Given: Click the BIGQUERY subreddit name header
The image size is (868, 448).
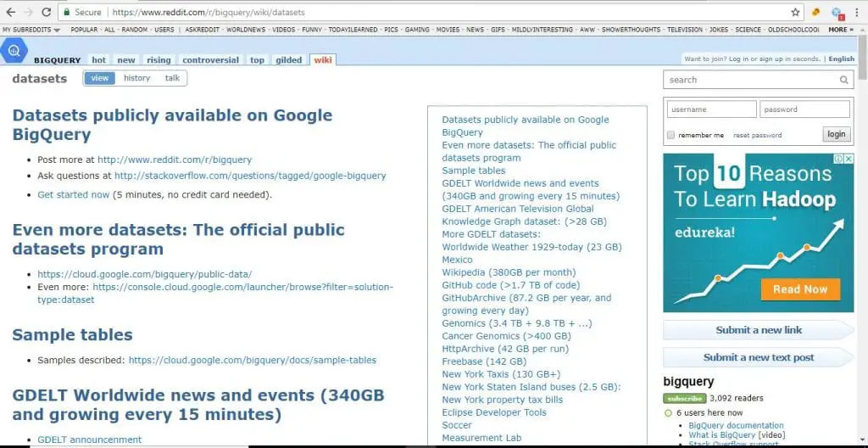Looking at the screenshot, I should (x=57, y=60).
